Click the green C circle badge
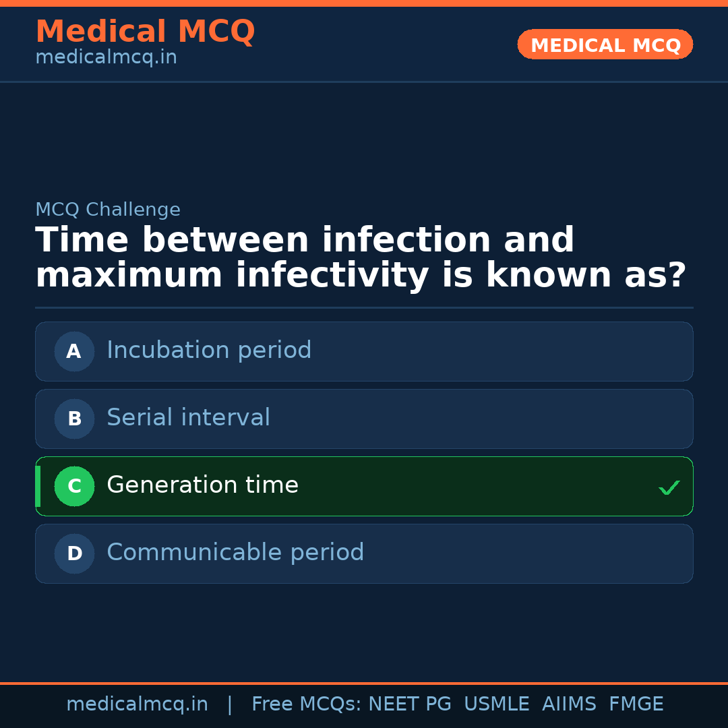 point(74,486)
